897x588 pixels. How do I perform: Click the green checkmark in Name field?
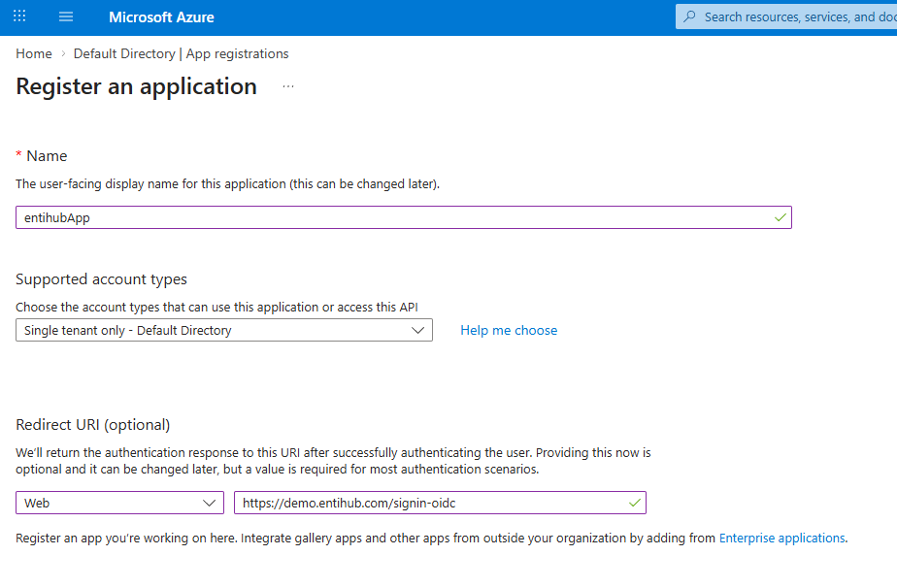pos(780,217)
